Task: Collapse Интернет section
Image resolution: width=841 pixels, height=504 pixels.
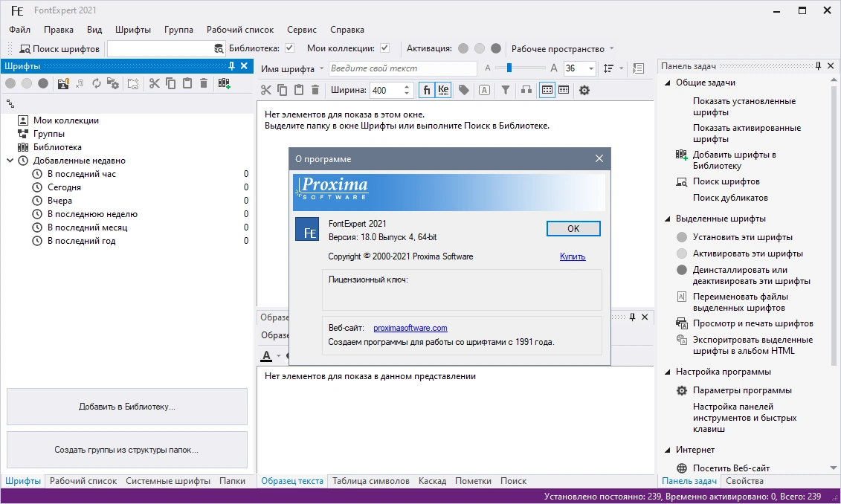Action: (668, 450)
